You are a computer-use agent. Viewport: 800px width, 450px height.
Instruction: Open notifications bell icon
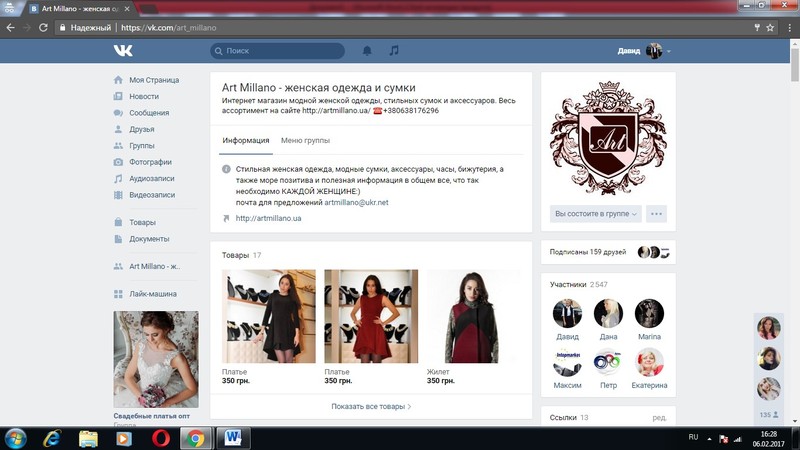(367, 51)
